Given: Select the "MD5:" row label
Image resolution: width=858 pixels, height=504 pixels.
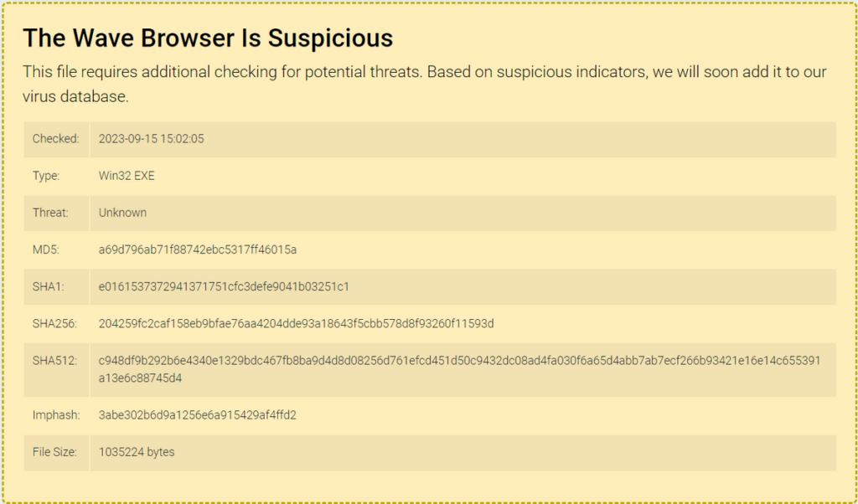Looking at the screenshot, I should 45,249.
